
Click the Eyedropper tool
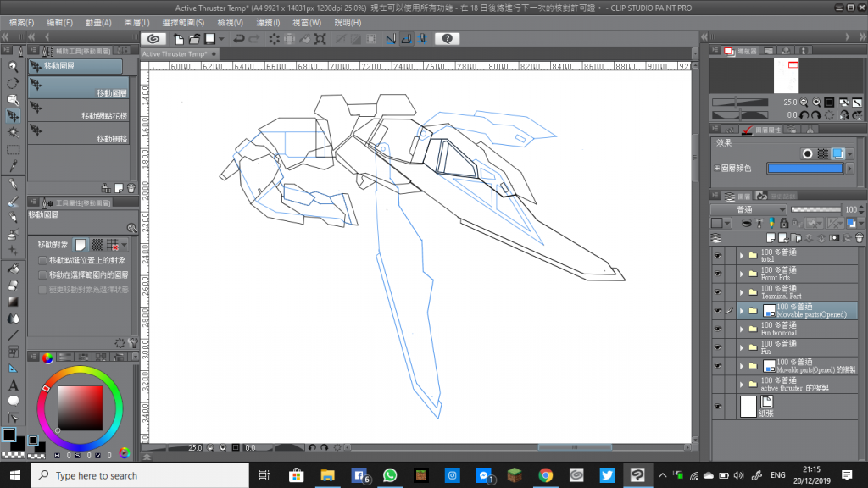pos(14,167)
